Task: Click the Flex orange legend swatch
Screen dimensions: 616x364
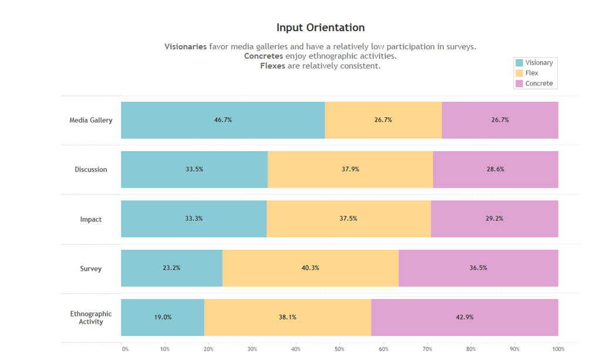Action: pos(519,73)
